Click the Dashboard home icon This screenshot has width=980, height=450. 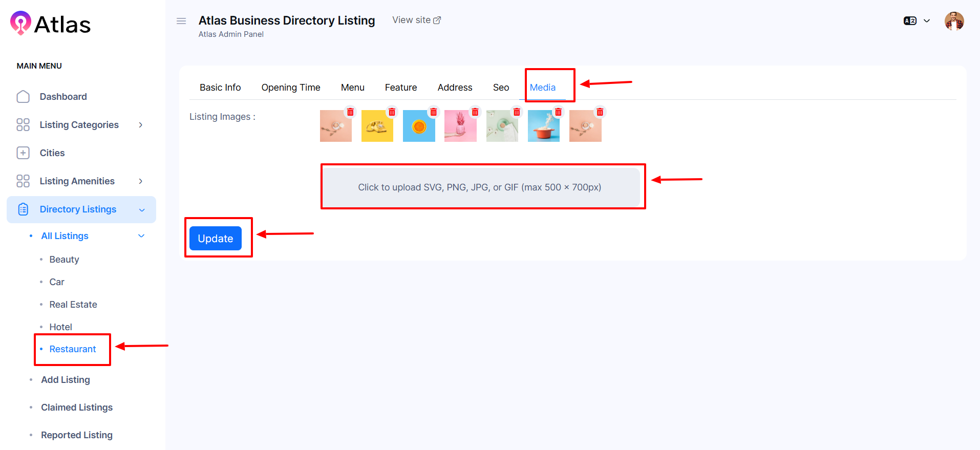pos(23,97)
